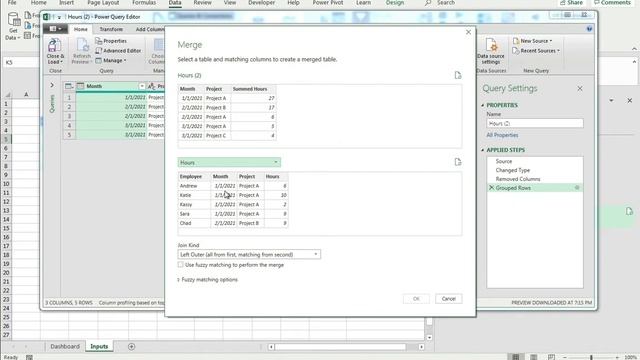Switch to the Home tab in Power Query
640x360 pixels.
pos(80,29)
